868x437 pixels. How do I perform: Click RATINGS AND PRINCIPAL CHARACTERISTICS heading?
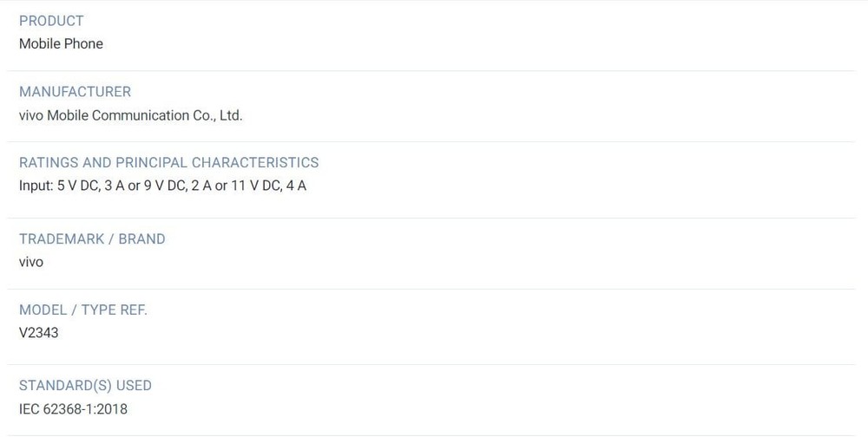[169, 163]
